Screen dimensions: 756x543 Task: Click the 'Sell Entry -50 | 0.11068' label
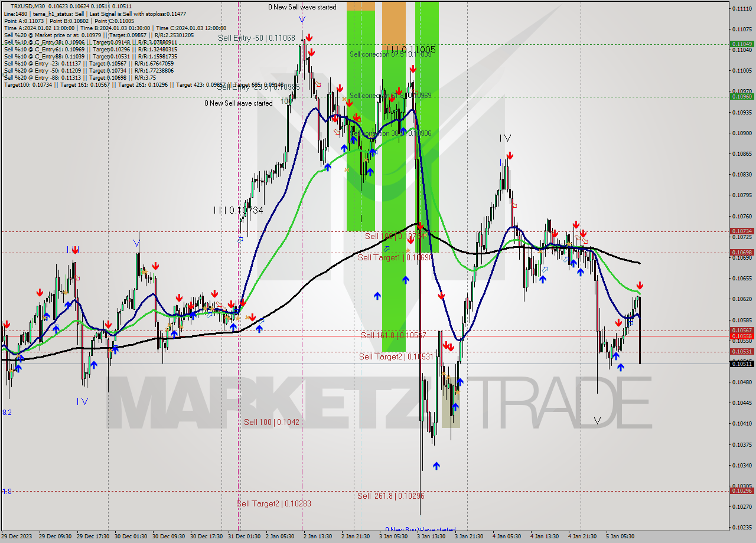[x=256, y=38]
